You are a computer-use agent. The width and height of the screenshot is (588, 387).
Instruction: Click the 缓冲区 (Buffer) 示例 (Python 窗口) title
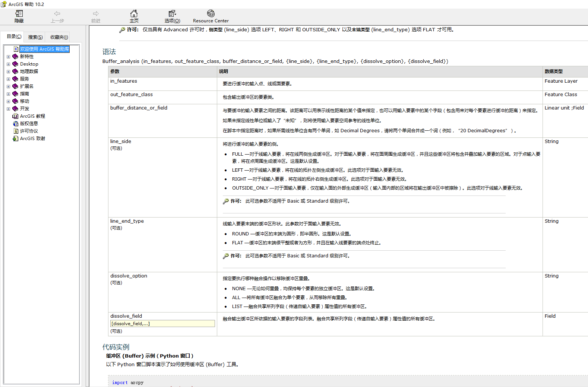coord(150,356)
